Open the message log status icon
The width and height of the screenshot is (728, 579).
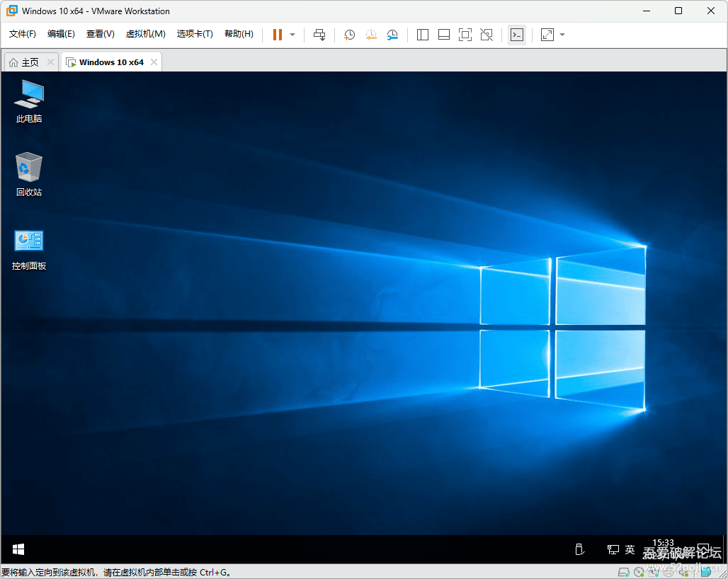point(706,571)
